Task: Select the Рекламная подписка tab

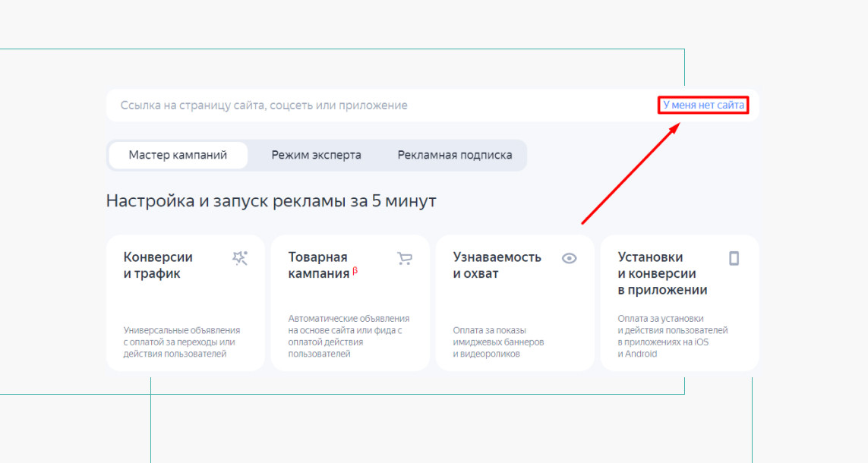Action: [454, 155]
